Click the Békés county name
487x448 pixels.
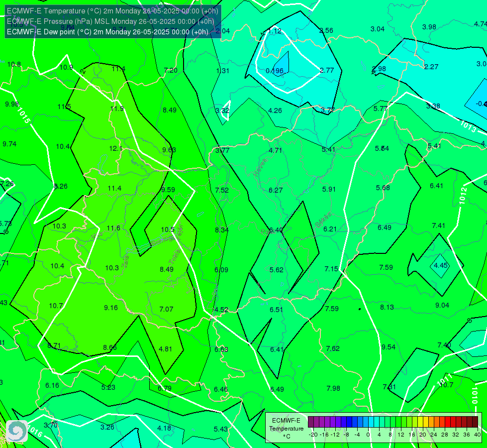323,220
